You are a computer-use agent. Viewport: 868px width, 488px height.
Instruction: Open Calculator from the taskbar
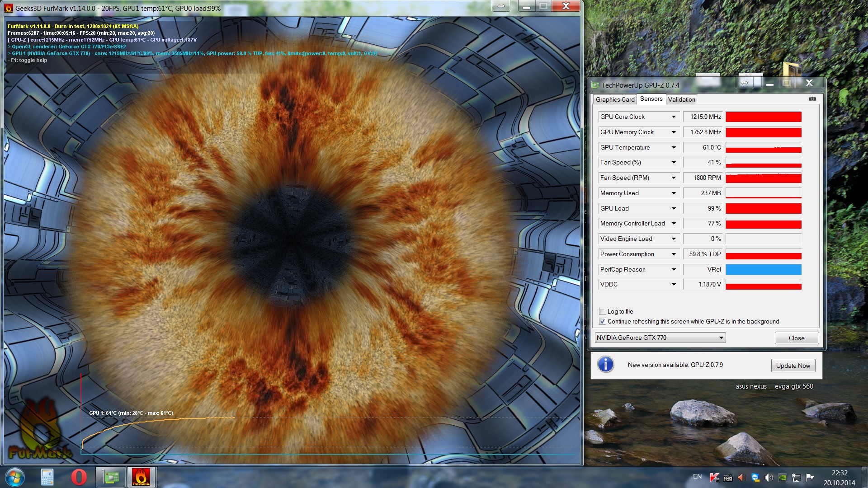(x=47, y=477)
